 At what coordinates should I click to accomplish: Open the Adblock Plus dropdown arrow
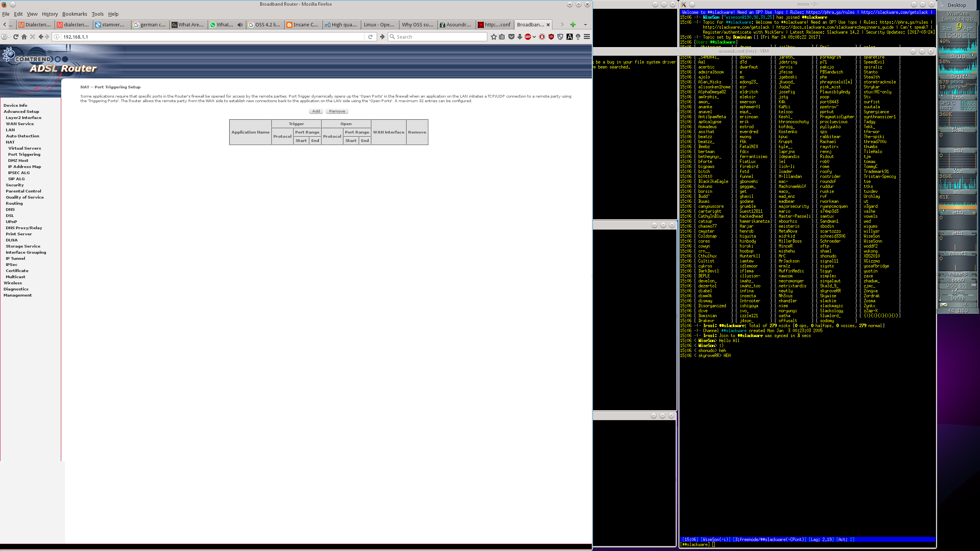pyautogui.click(x=534, y=37)
